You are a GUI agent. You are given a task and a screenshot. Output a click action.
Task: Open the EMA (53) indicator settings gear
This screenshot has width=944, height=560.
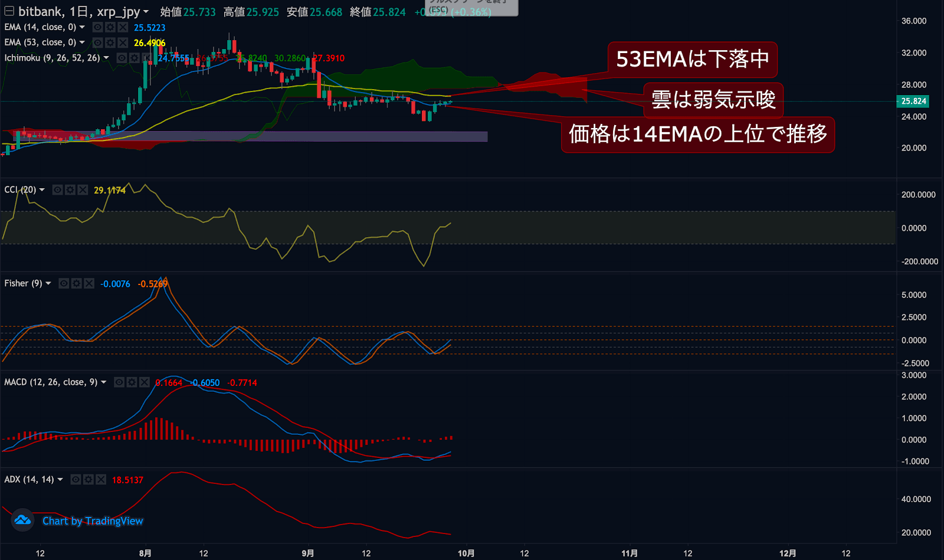click(110, 42)
